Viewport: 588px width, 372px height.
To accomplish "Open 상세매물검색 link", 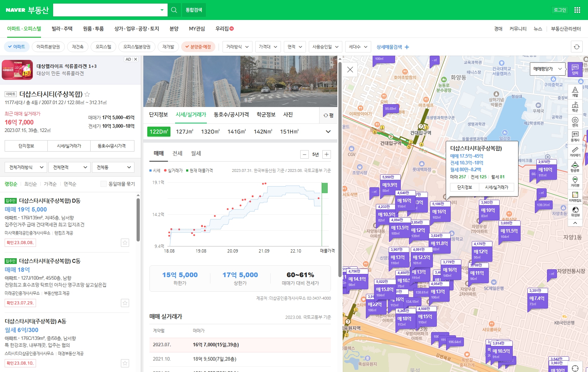I will 393,47.
